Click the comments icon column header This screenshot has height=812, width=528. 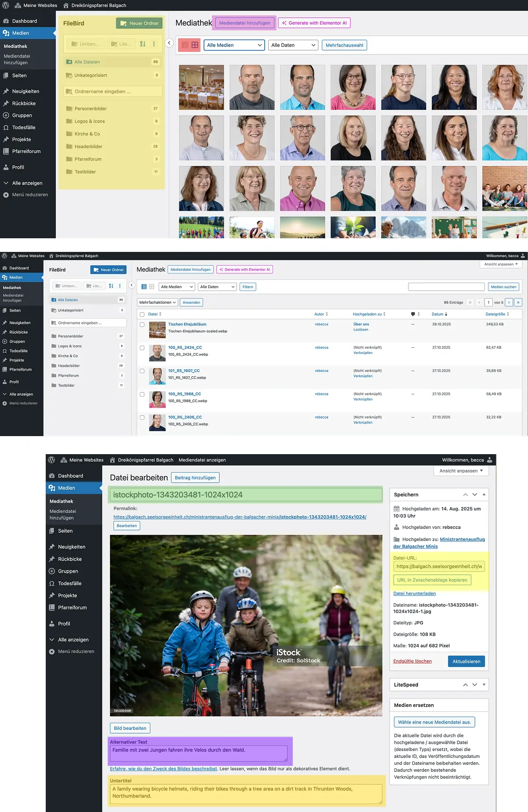click(x=413, y=314)
